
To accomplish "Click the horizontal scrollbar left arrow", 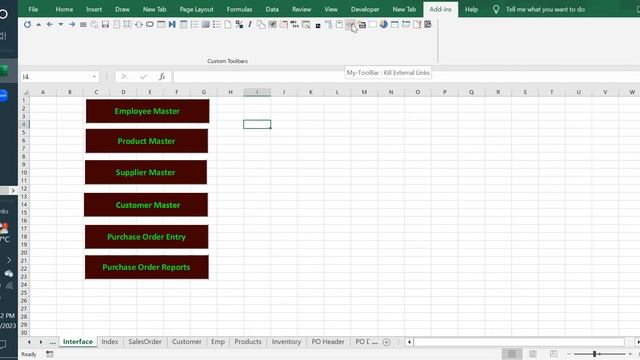I will [409, 342].
